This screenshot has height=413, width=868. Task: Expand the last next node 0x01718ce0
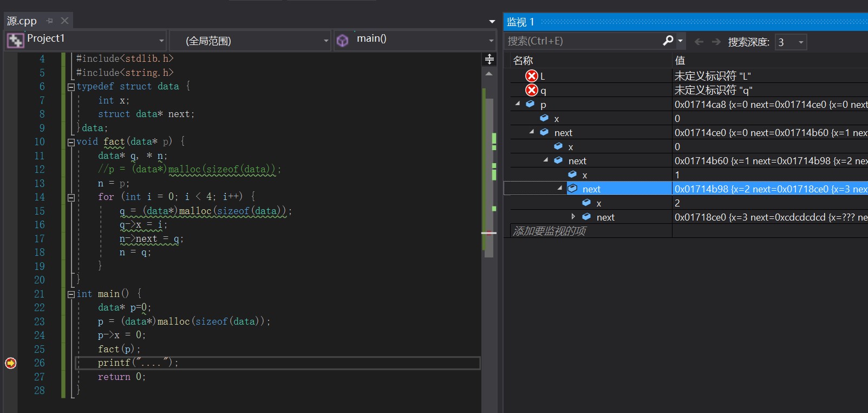[x=573, y=216]
